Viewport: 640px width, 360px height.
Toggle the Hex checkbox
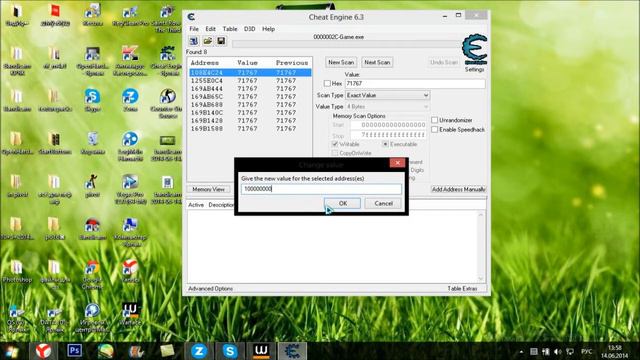pos(327,83)
